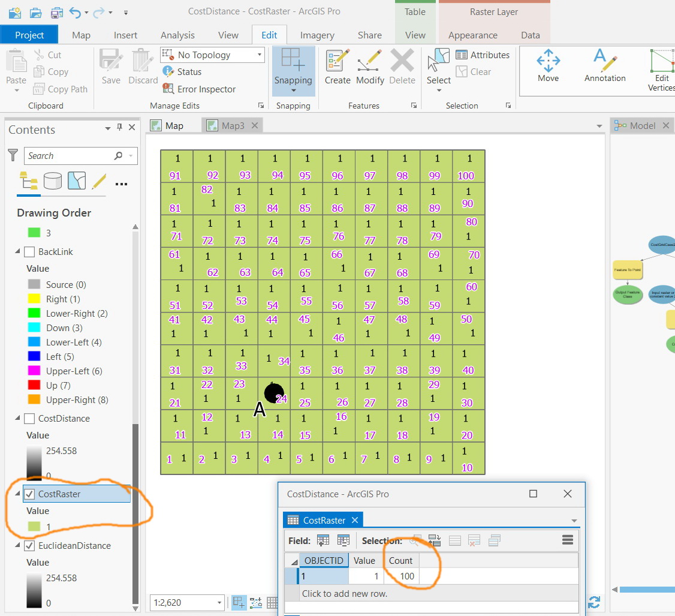Click Copy in the Clipboard group
675x616 pixels.
51,71
